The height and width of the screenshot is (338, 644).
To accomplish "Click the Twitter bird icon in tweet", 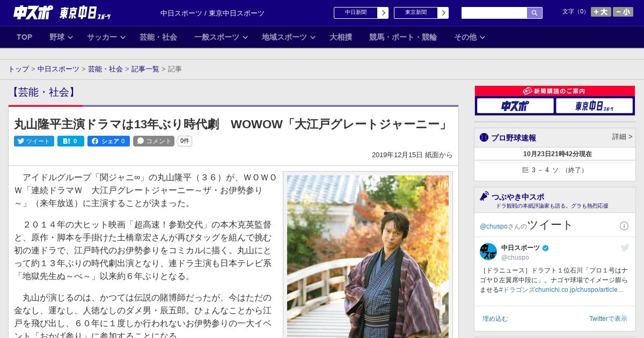I will tap(625, 247).
